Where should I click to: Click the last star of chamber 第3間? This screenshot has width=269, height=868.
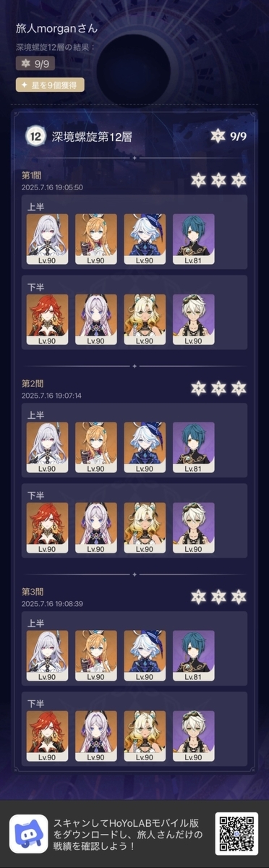point(239,597)
